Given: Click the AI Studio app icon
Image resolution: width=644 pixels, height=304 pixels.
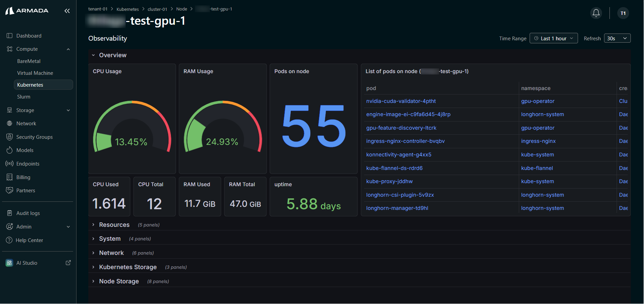Looking at the screenshot, I should (9, 263).
